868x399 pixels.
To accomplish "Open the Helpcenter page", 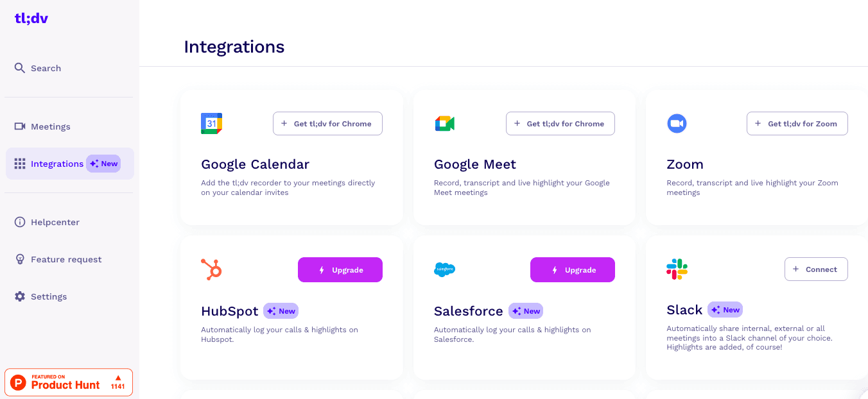I will pyautogui.click(x=55, y=222).
